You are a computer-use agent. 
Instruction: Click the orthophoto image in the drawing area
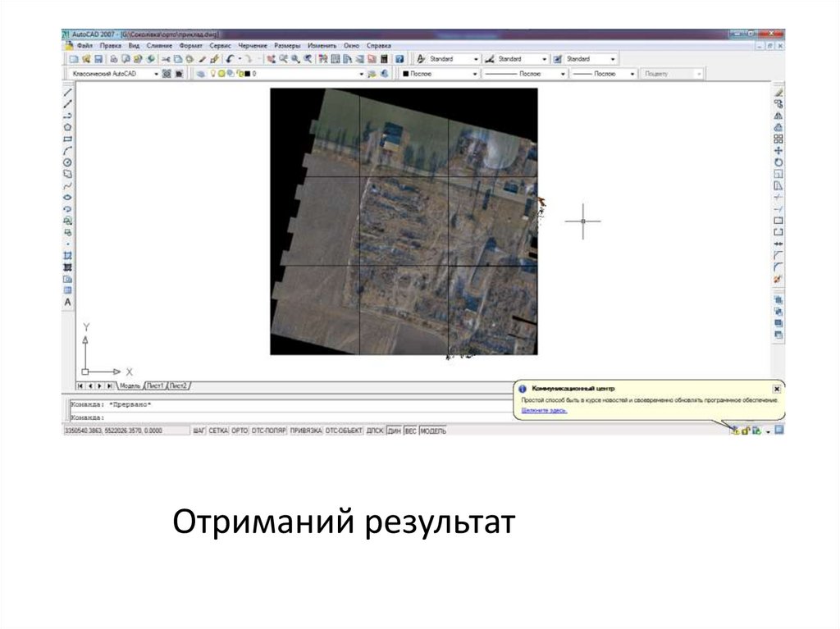pyautogui.click(x=404, y=221)
